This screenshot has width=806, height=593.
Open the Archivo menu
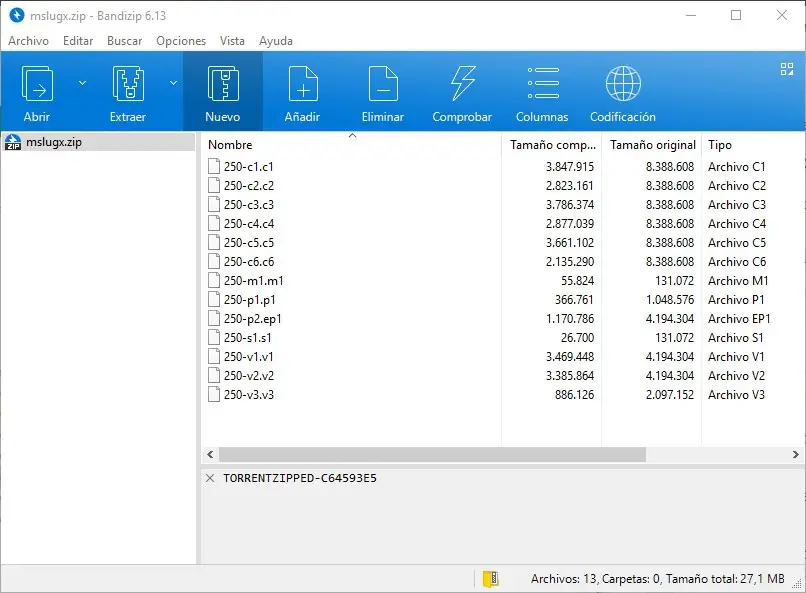click(x=28, y=41)
